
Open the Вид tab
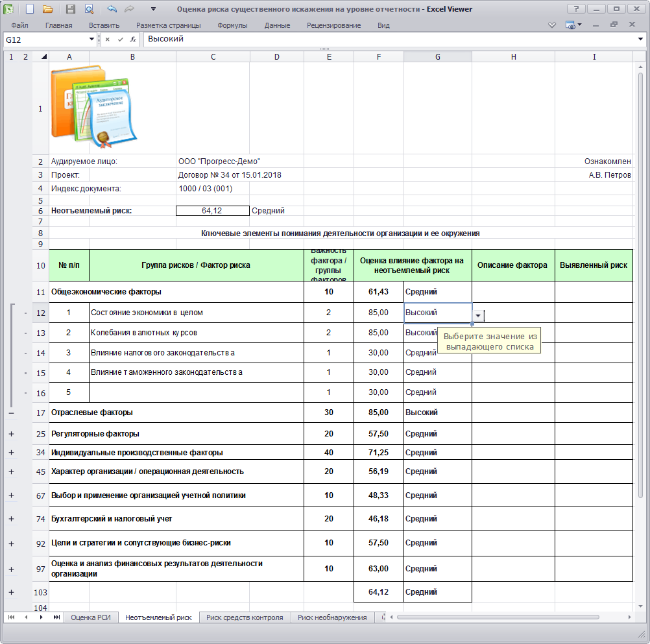(x=383, y=25)
